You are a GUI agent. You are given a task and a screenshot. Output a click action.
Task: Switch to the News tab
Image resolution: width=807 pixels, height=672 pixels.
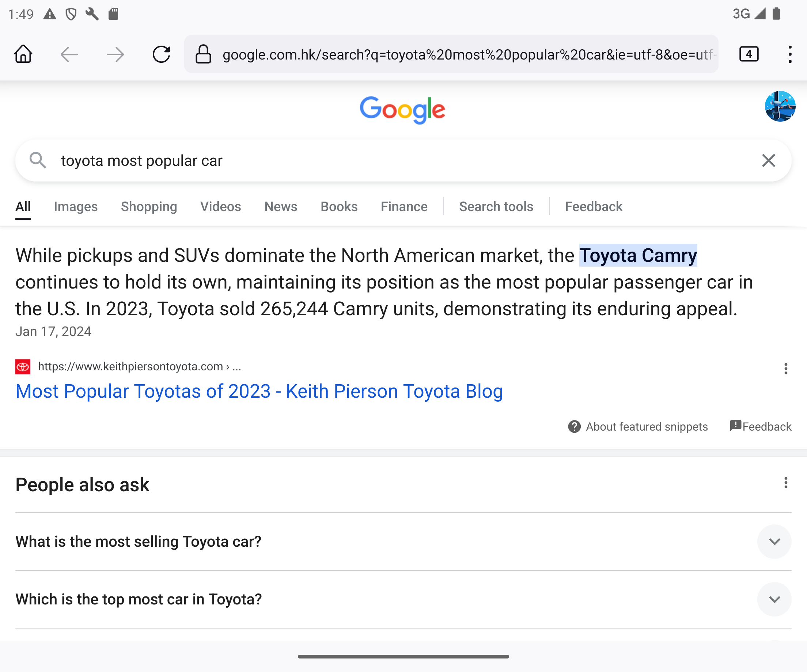click(x=281, y=207)
